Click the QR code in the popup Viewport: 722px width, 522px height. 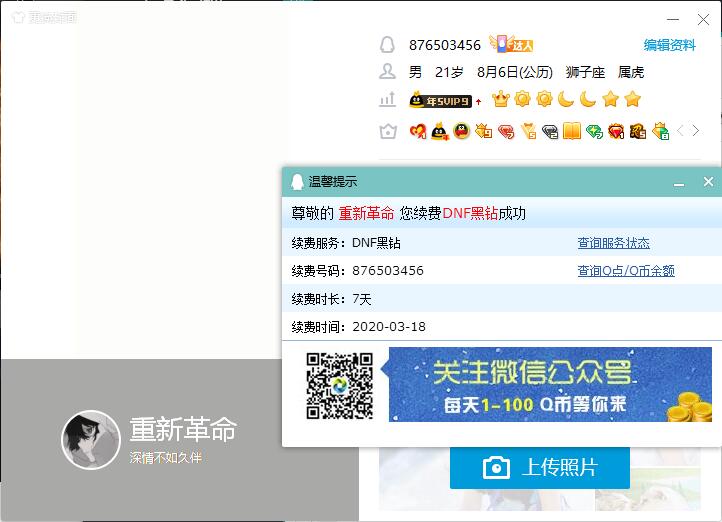[339, 386]
